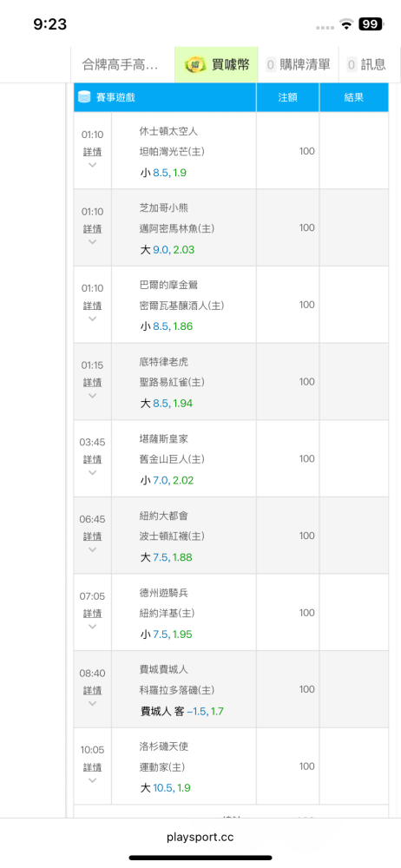Select the 合牌高手高... tab

coord(122,65)
